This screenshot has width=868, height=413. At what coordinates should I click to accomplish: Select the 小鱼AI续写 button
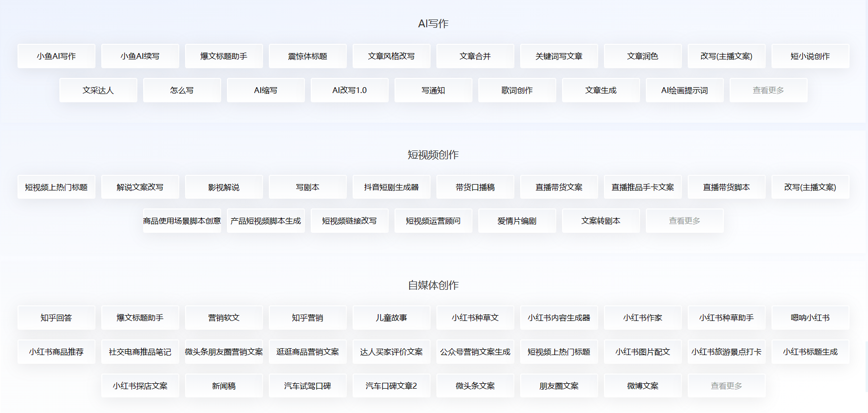click(x=140, y=56)
